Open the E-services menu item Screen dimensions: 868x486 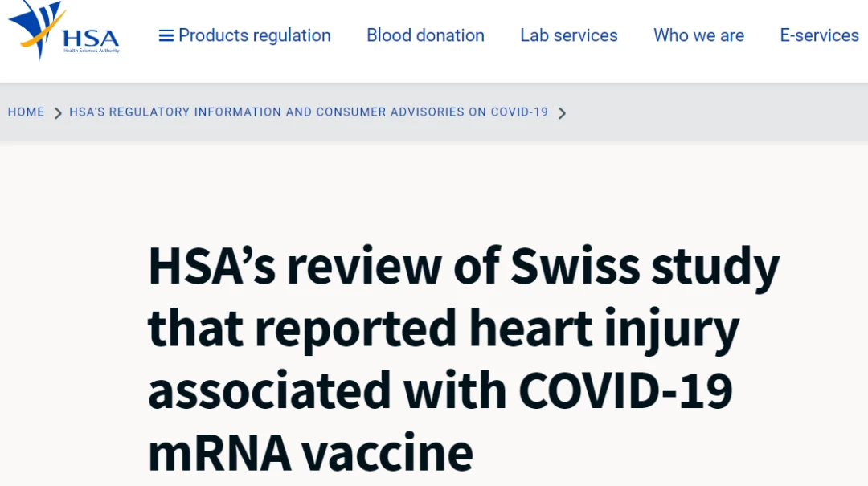click(x=819, y=35)
